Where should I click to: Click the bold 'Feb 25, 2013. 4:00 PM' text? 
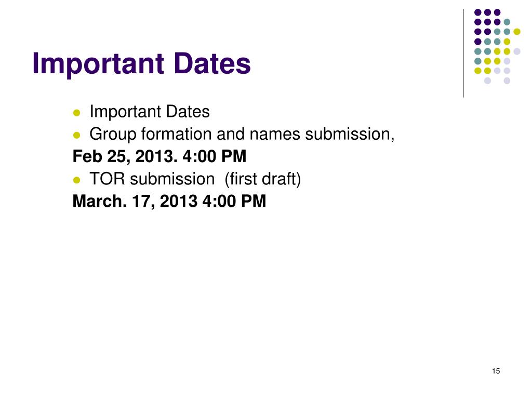click(x=159, y=156)
